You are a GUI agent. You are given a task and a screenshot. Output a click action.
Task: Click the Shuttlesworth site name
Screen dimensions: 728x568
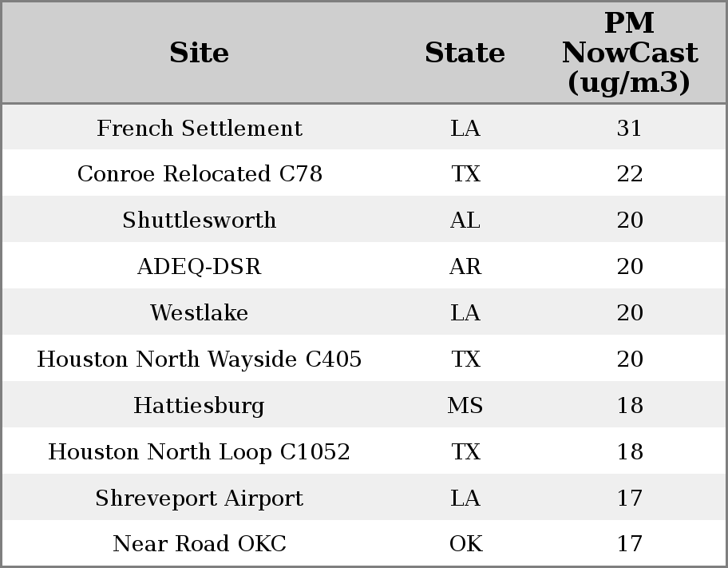[199, 220]
